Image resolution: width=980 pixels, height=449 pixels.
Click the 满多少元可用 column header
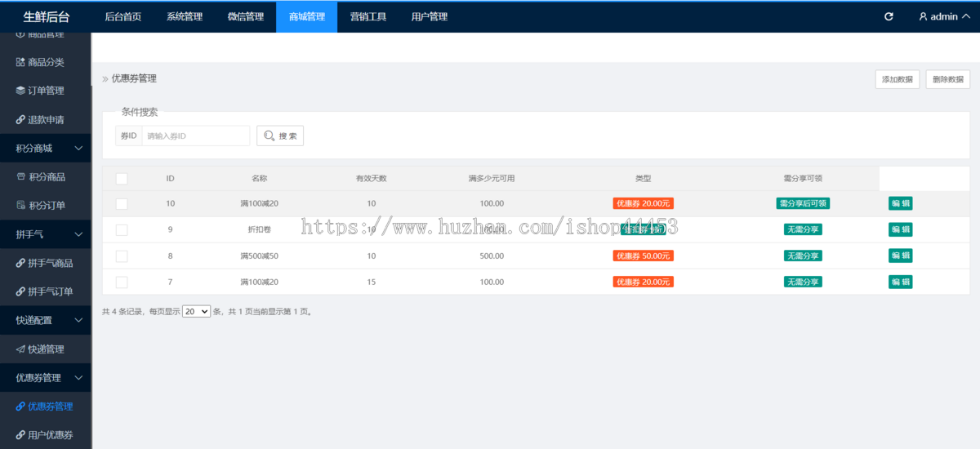tap(492, 179)
